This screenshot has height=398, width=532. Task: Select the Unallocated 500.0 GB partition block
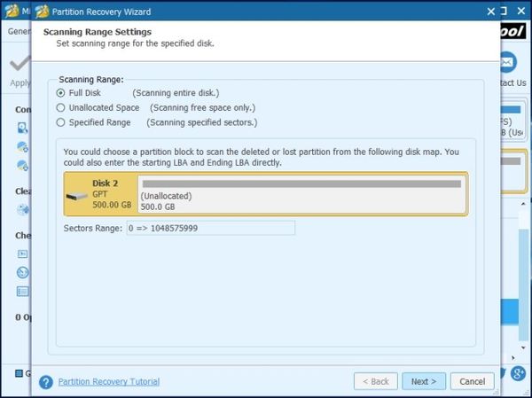pyautogui.click(x=301, y=195)
